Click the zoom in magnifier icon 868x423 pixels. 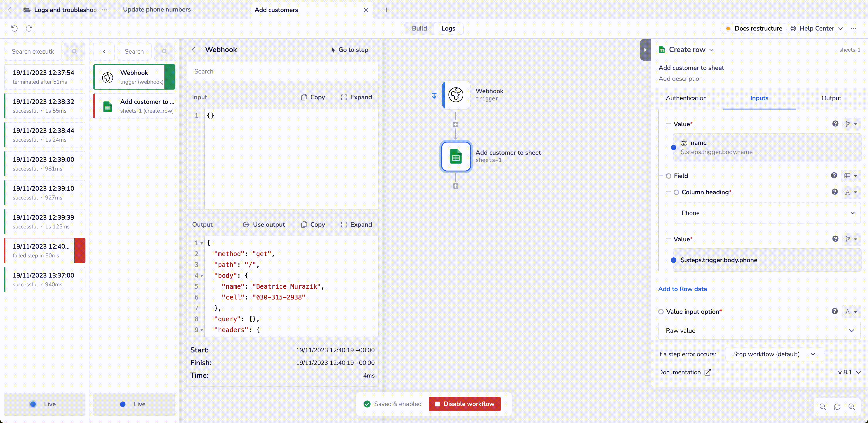click(x=851, y=406)
